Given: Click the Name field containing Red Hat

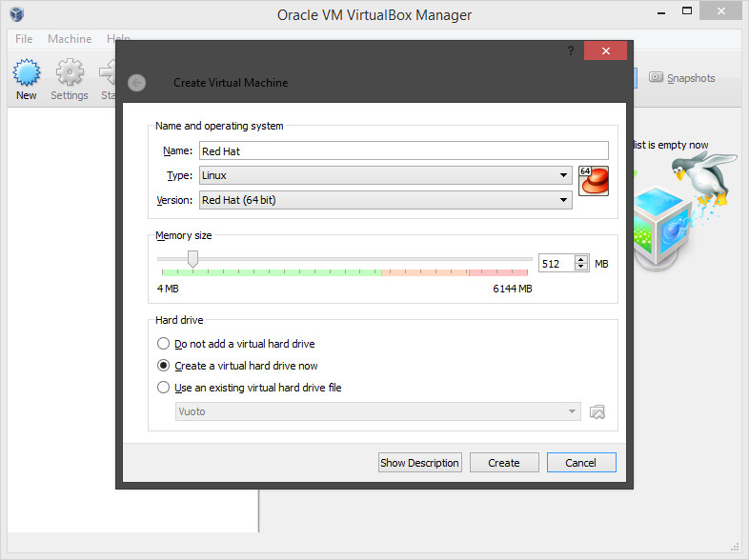Looking at the screenshot, I should (x=404, y=150).
